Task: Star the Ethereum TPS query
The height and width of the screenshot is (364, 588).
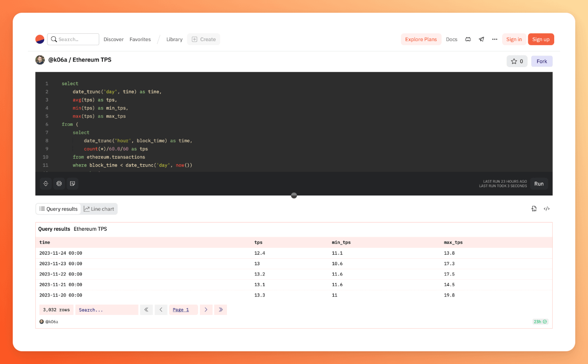Action: pyautogui.click(x=516, y=61)
